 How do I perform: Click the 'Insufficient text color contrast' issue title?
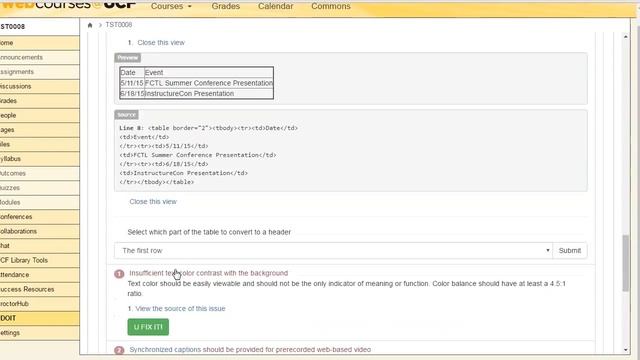209,273
